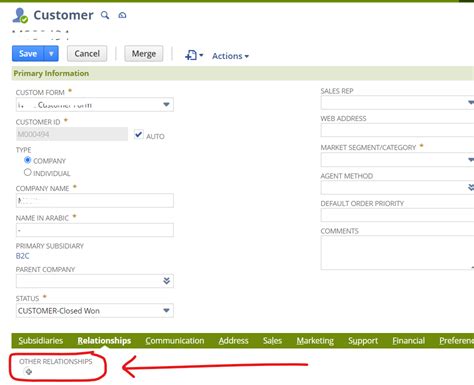Click the Cancel button
This screenshot has height=385, width=474.
(x=87, y=53)
